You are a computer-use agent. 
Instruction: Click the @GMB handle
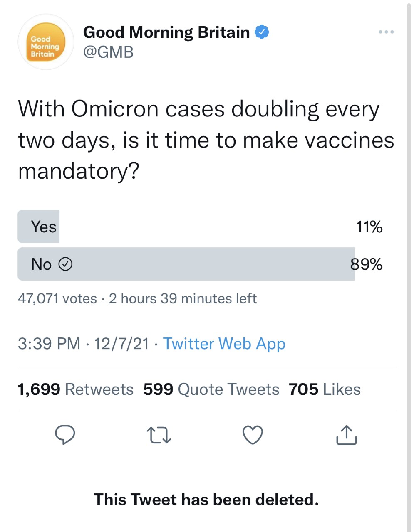click(x=108, y=52)
